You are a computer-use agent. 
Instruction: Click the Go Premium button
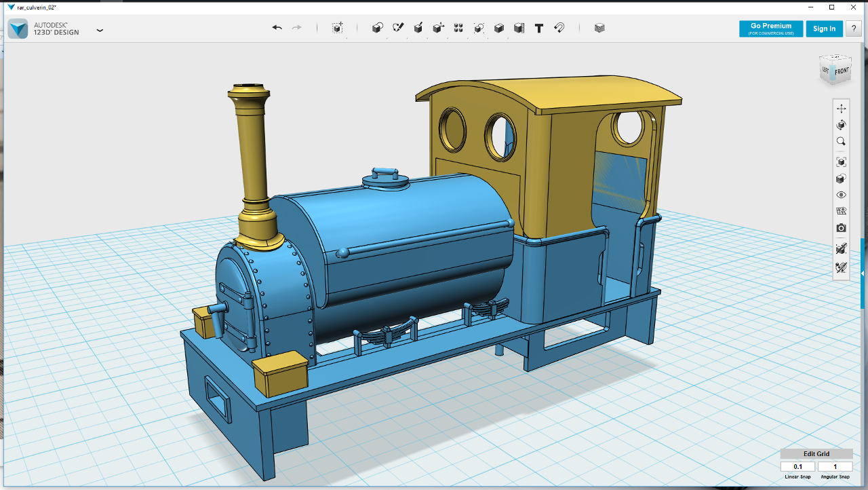click(x=771, y=29)
